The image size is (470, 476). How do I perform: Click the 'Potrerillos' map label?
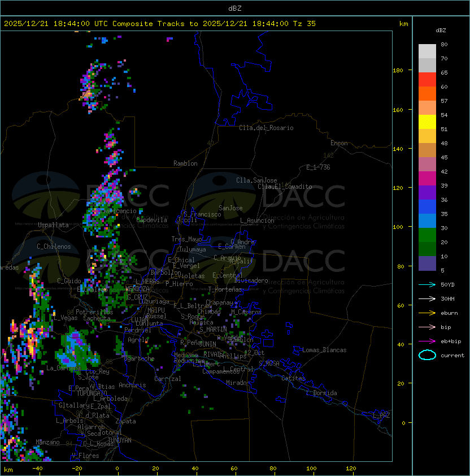click(94, 312)
